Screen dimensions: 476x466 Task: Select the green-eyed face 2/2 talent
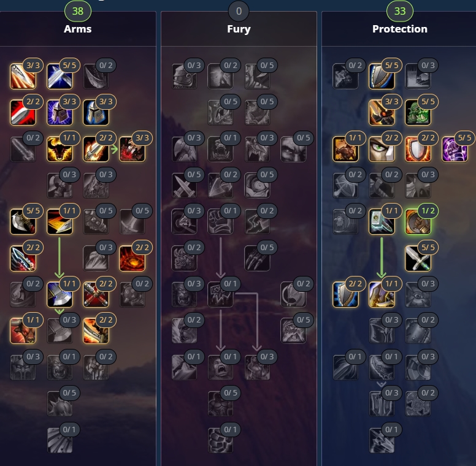click(382, 149)
